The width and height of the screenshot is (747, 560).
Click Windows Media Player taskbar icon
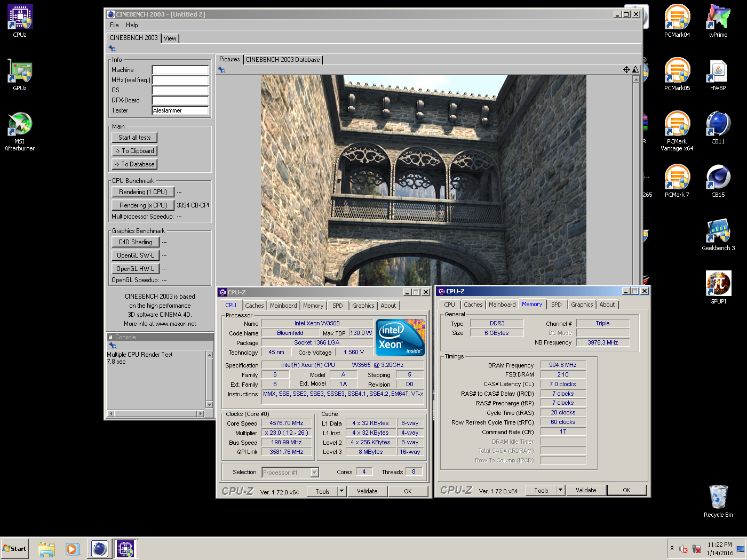(73, 549)
